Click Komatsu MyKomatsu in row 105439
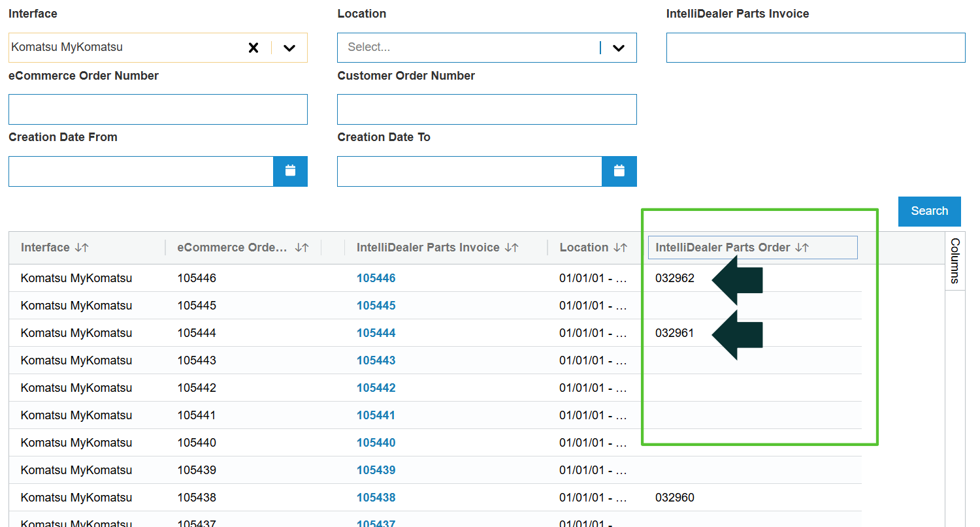The image size is (980, 527). [x=76, y=470]
